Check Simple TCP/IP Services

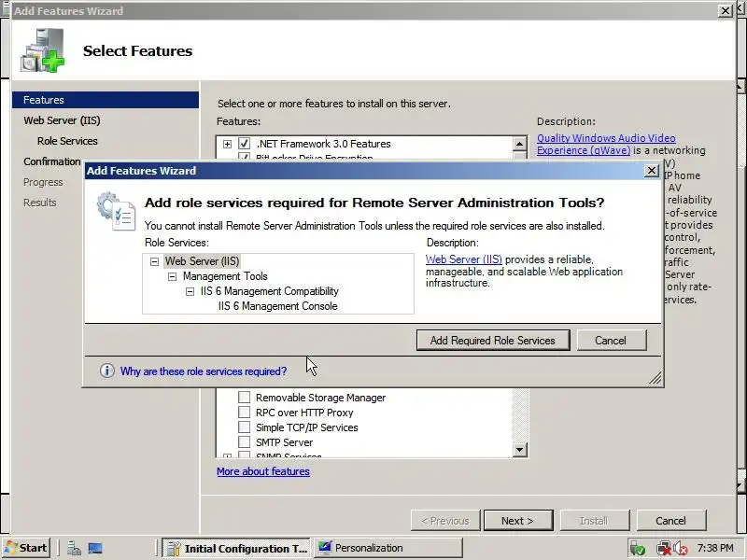[x=244, y=427]
